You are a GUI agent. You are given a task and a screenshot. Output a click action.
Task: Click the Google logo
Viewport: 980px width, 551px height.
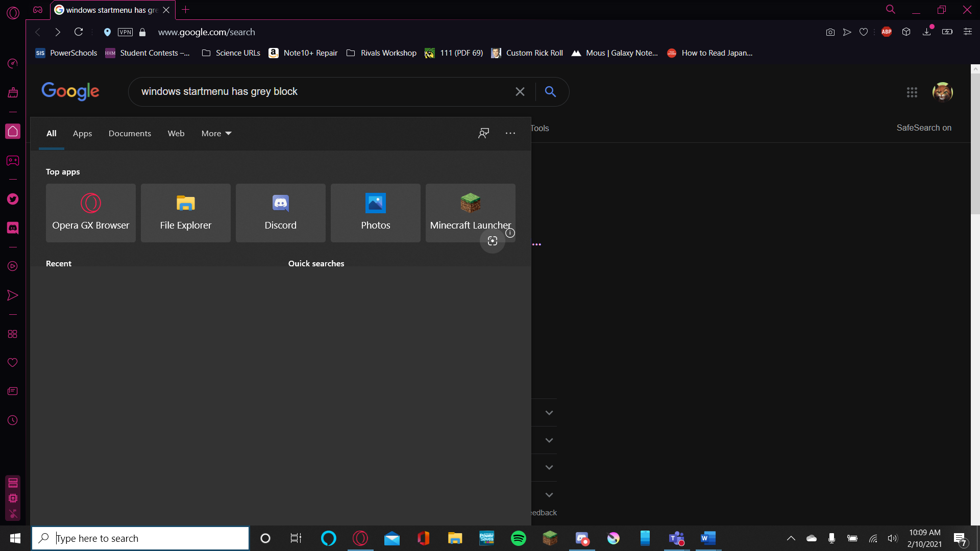point(70,91)
